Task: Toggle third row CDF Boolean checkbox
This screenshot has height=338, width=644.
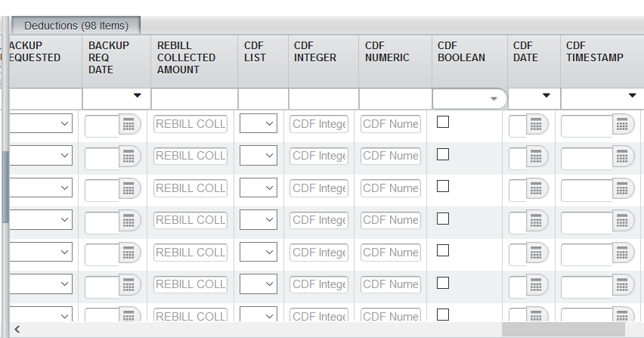Action: [x=443, y=186]
